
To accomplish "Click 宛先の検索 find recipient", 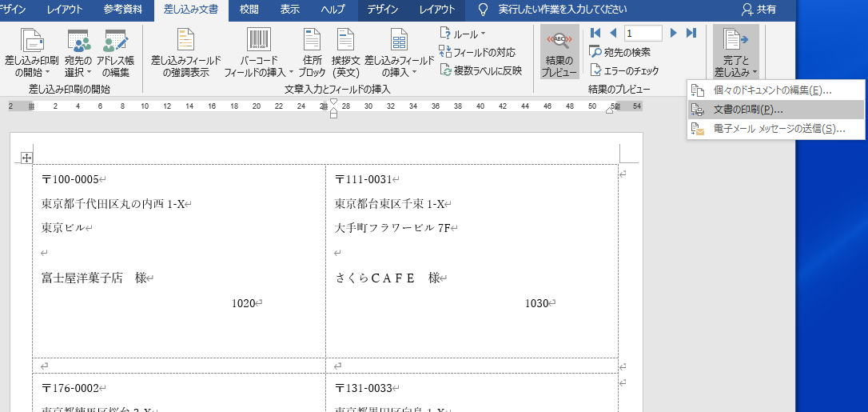I will tap(620, 52).
